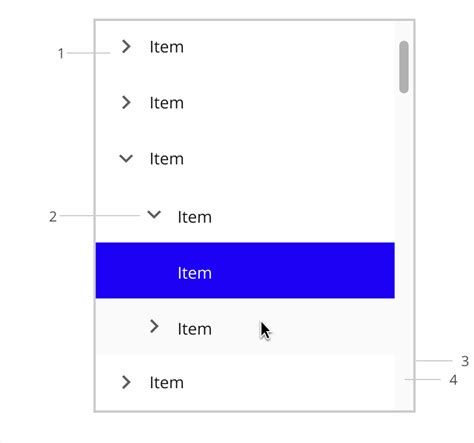
Task: Click the gray scrollbar thumb
Action: pos(404,67)
